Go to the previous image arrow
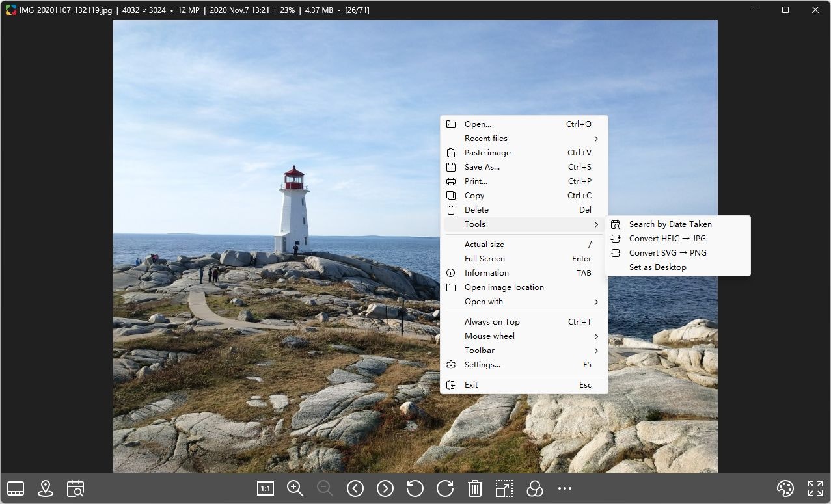The width and height of the screenshot is (831, 504). click(355, 488)
